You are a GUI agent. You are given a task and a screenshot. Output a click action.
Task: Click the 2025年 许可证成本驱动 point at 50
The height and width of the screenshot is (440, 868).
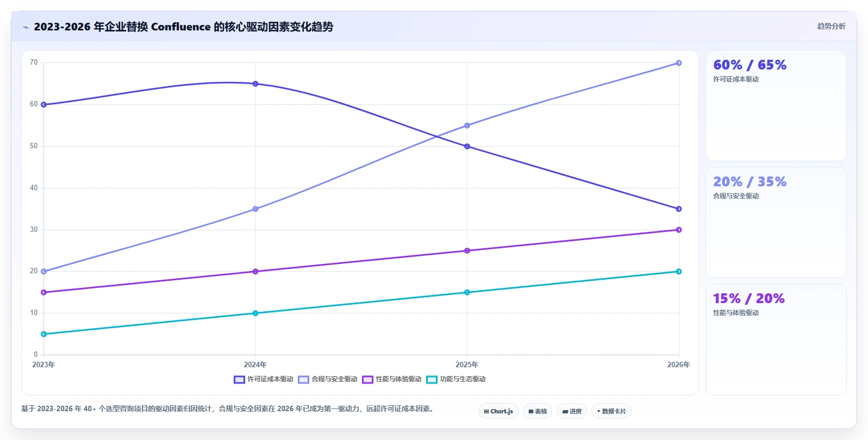(x=467, y=147)
